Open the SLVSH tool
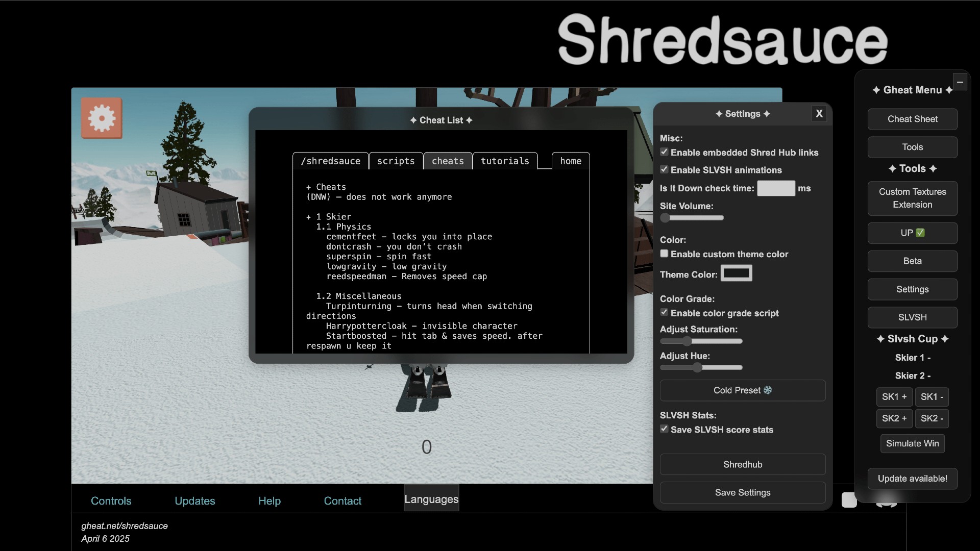This screenshot has width=980, height=551. click(912, 317)
